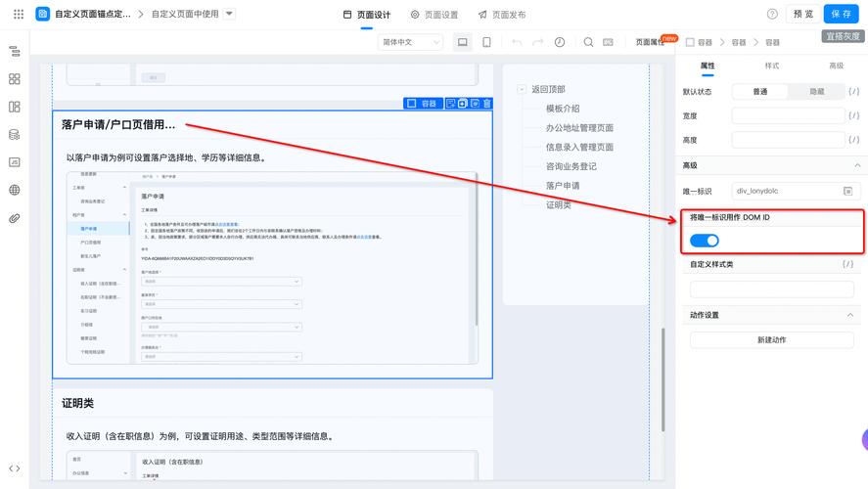The image size is (868, 489).
Task: Click the canvas vertical scrollbar
Action: click(663, 380)
